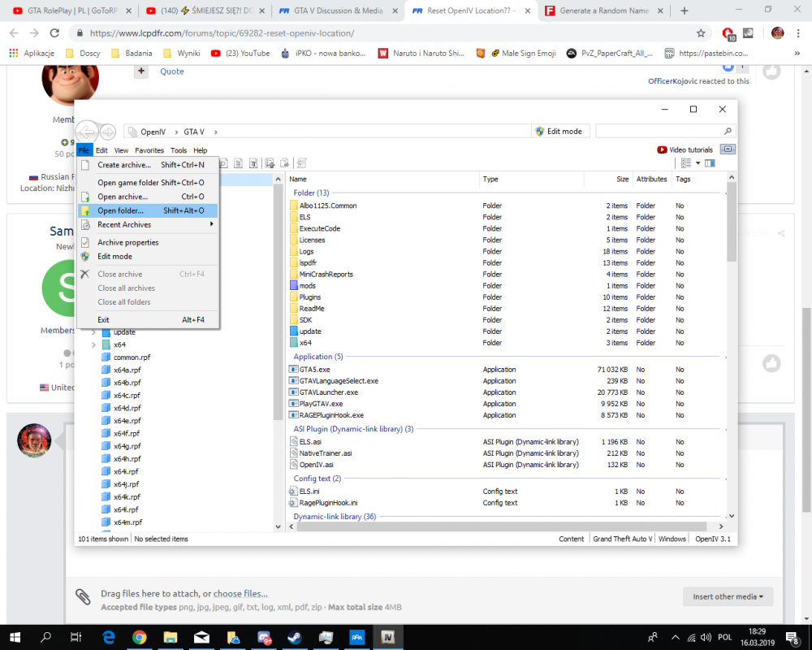Click the OpenIV forward navigation arrow
The height and width of the screenshot is (650, 812).
pyautogui.click(x=108, y=132)
